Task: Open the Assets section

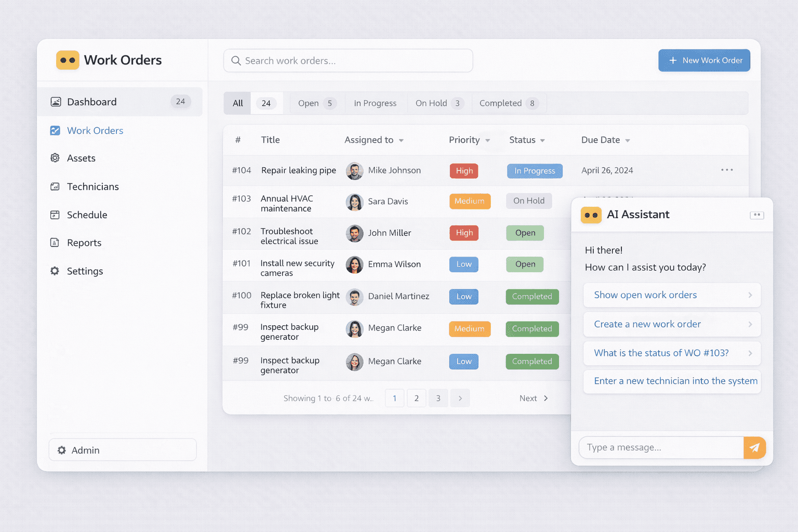Action: [x=56, y=158]
